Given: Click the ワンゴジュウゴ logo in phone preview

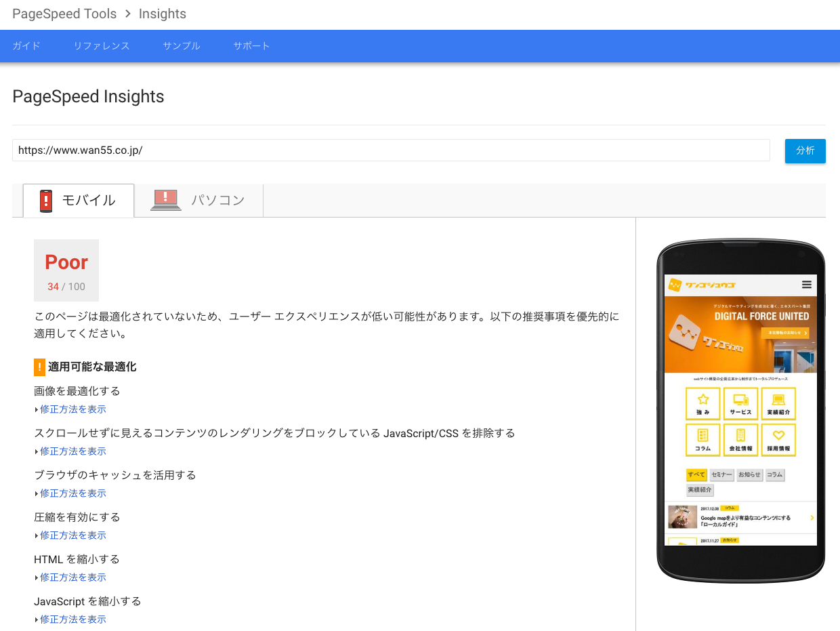Looking at the screenshot, I should tap(701, 285).
